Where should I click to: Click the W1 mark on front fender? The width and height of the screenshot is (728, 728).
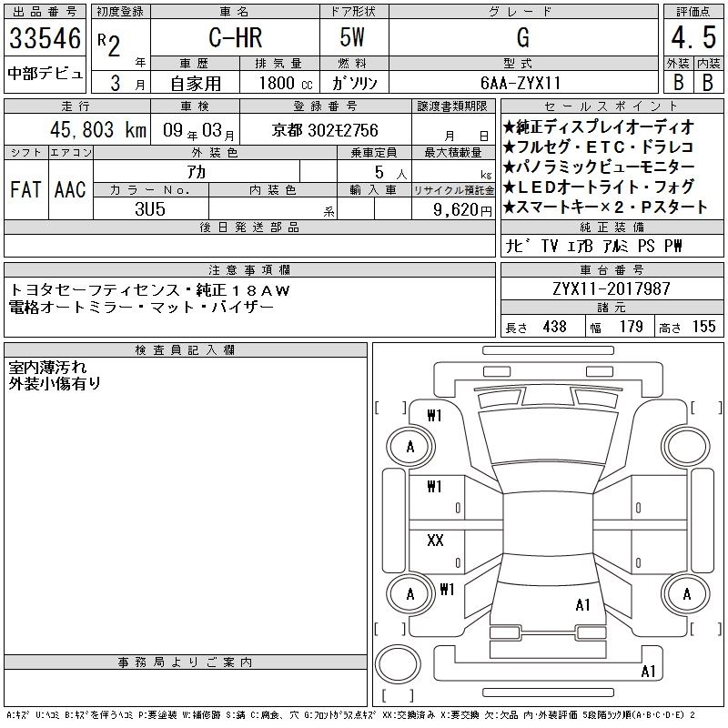pos(435,415)
